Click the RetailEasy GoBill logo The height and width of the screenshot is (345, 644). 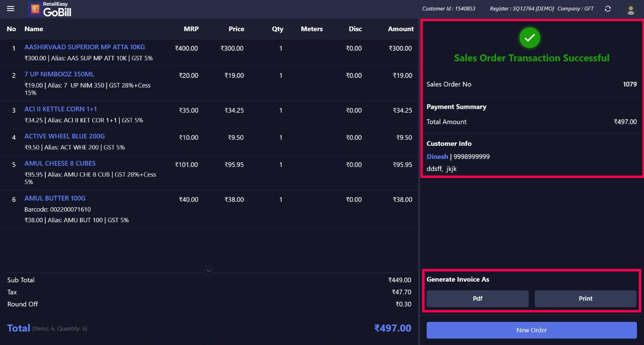50,9
